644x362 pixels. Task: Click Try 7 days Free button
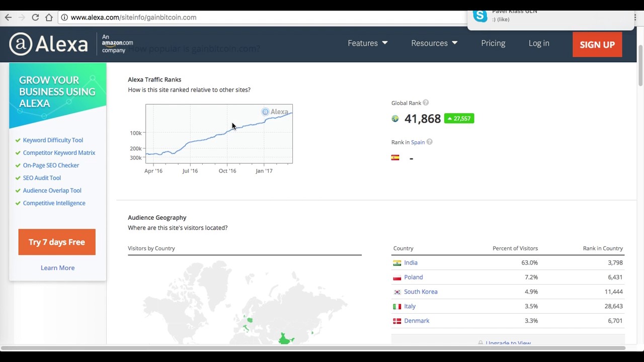pos(57,242)
